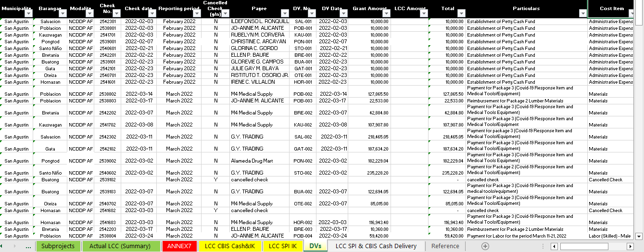Open the red ANNEX7 sheet tab
This screenshot has height=252, width=644.
pyautogui.click(x=179, y=246)
